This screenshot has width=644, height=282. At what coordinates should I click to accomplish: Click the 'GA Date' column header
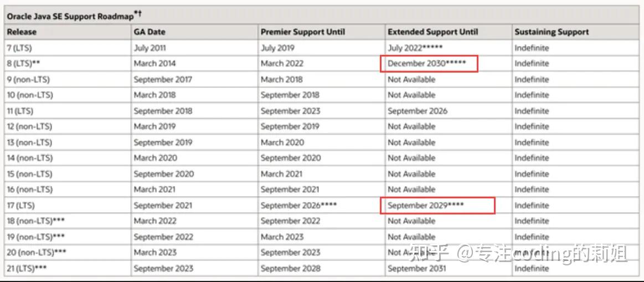pyautogui.click(x=149, y=32)
